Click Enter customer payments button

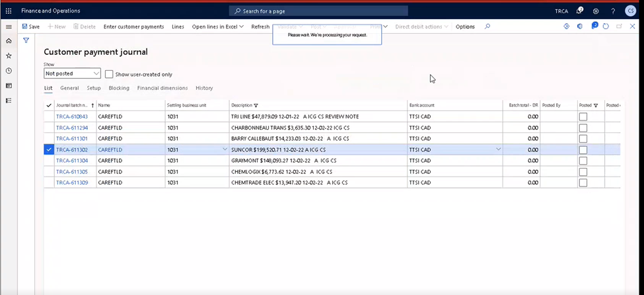(133, 26)
